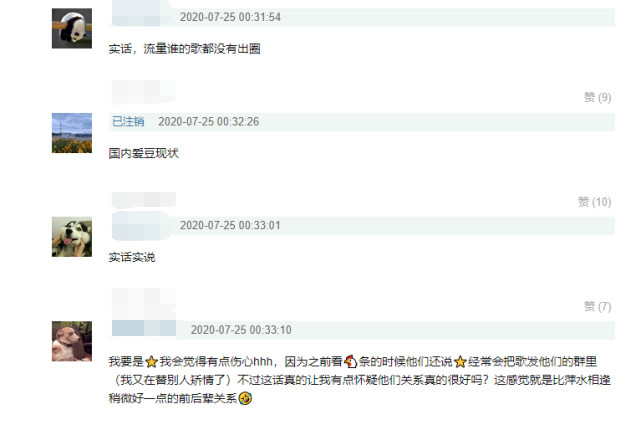Screen dimensions: 640x434
Task: Open the 已注销 user profile link
Action: 128,121
